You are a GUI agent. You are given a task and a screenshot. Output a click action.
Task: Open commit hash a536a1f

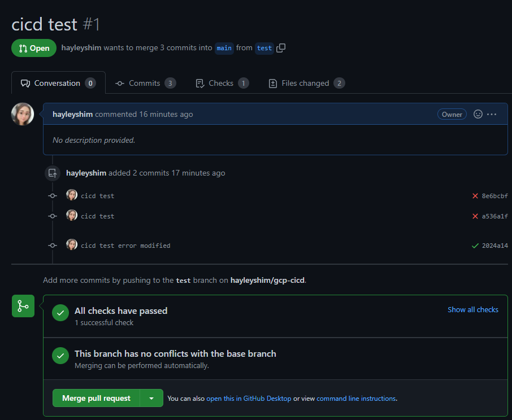tap(494, 216)
